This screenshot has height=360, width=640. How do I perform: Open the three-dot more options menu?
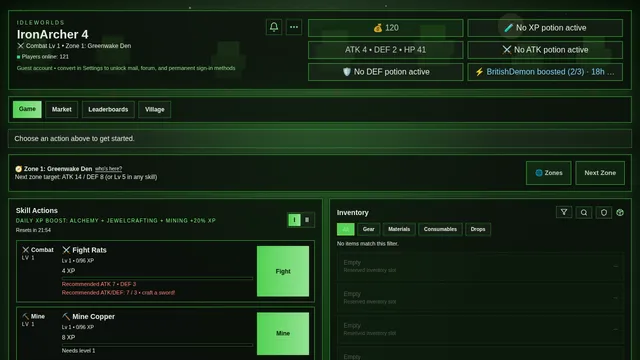(x=294, y=27)
